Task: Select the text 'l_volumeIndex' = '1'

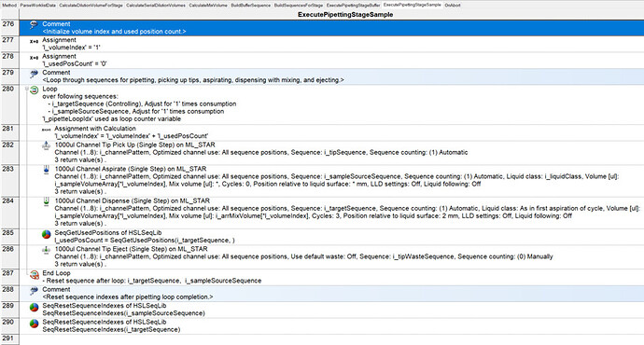Action: pyautogui.click(x=71, y=48)
